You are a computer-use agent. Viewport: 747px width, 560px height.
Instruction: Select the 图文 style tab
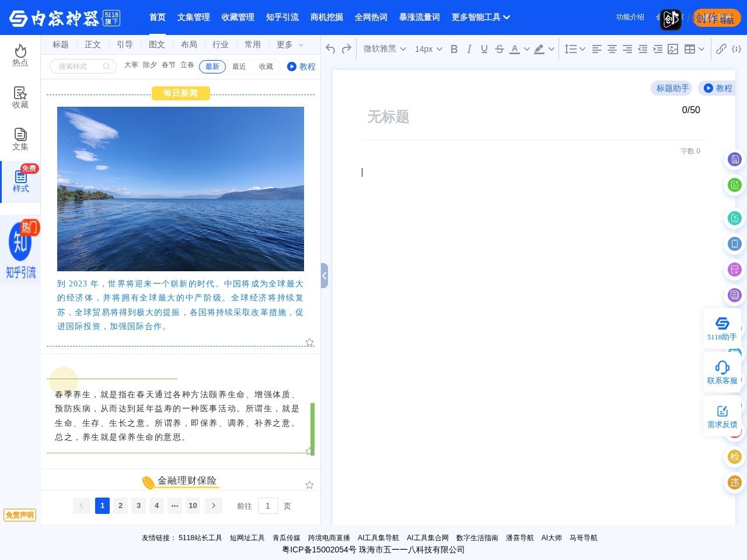point(157,44)
